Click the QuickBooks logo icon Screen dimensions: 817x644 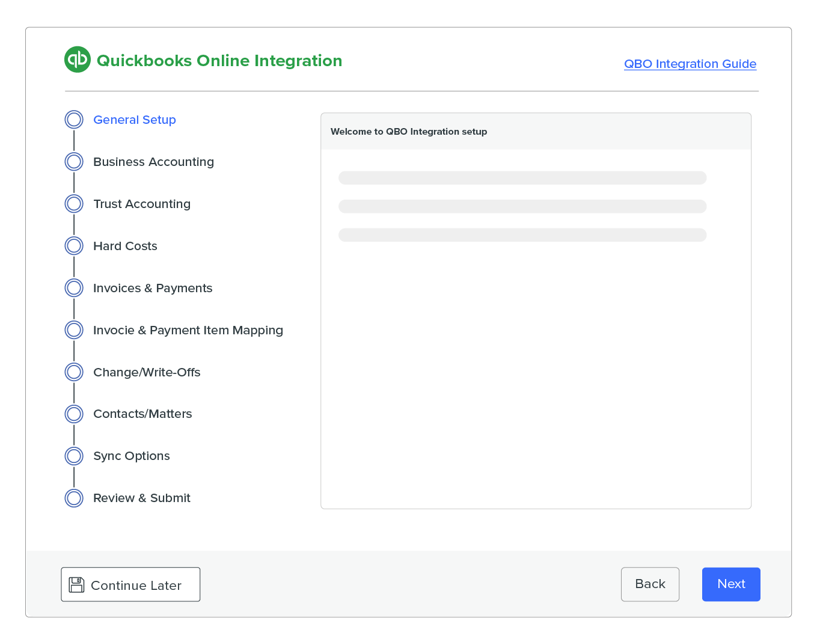pos(77,59)
